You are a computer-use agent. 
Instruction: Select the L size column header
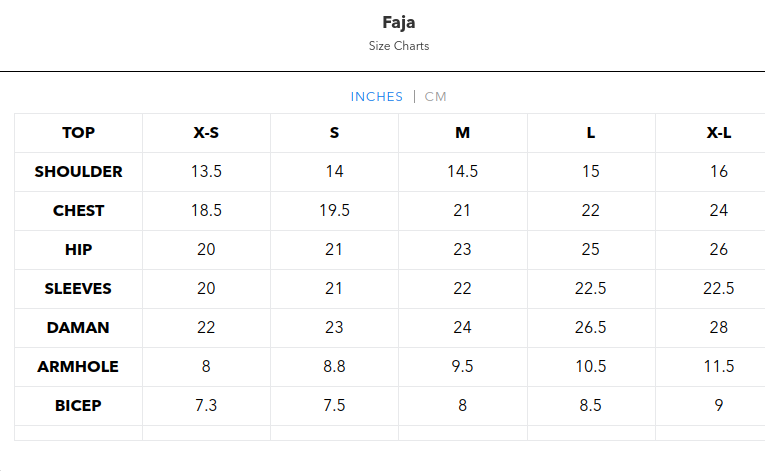[590, 133]
